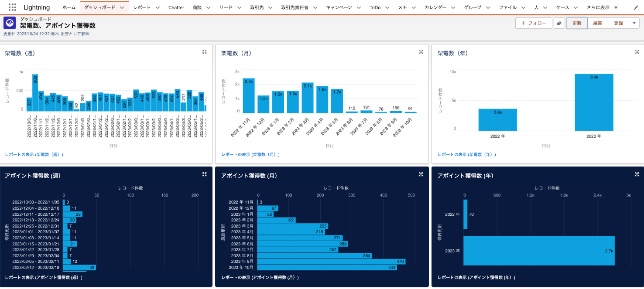
Task: Open the カレンダー tab dropdown chevron
Action: [x=453, y=8]
